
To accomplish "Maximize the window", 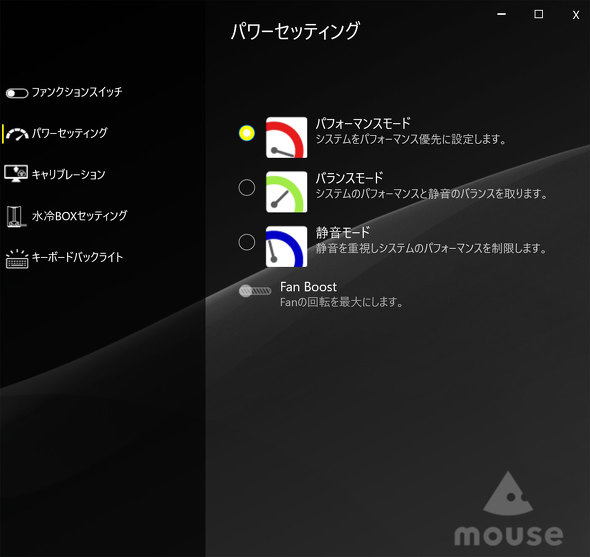I will point(538,14).
